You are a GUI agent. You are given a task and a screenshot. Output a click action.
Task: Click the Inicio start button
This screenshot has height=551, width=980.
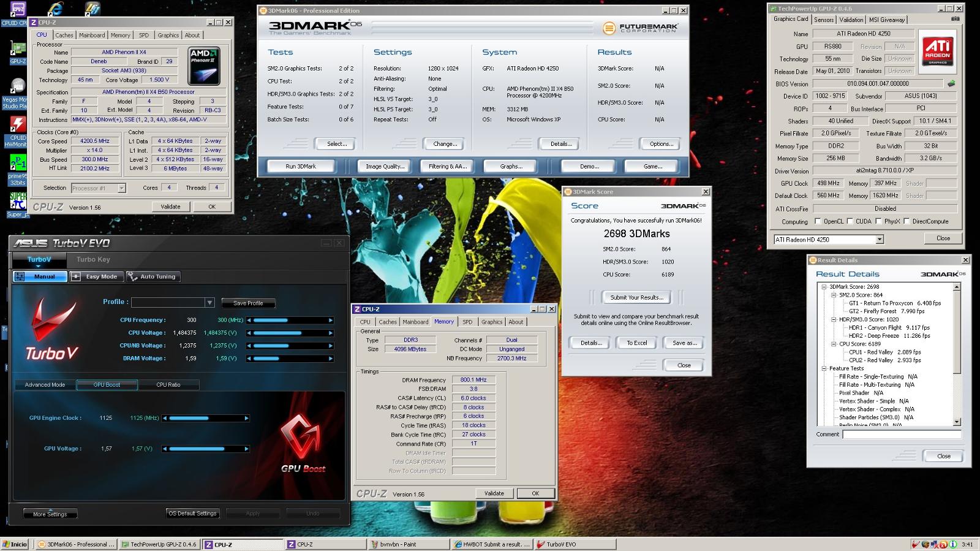pos(15,544)
